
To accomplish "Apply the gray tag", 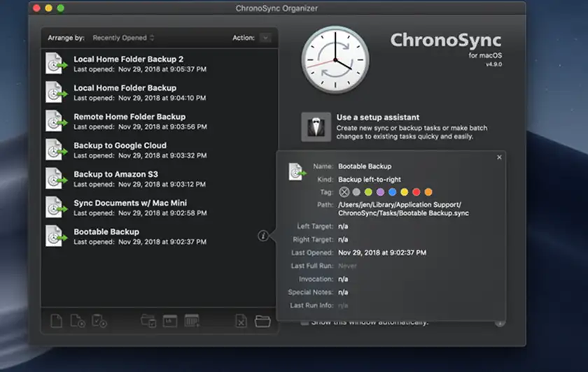I will pyautogui.click(x=356, y=192).
